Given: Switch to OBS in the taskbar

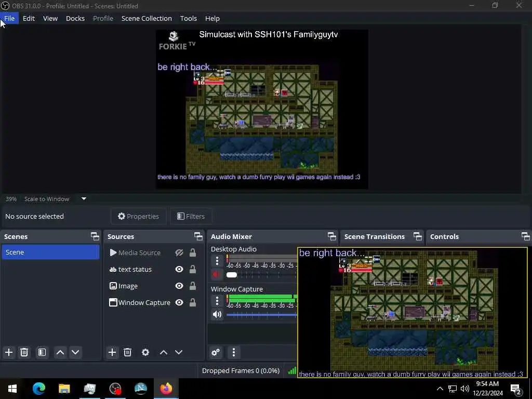Looking at the screenshot, I should point(115,389).
